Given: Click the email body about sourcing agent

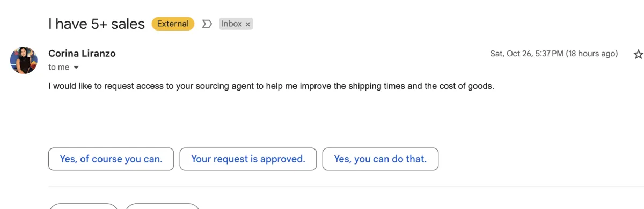Looking at the screenshot, I should click(270, 86).
